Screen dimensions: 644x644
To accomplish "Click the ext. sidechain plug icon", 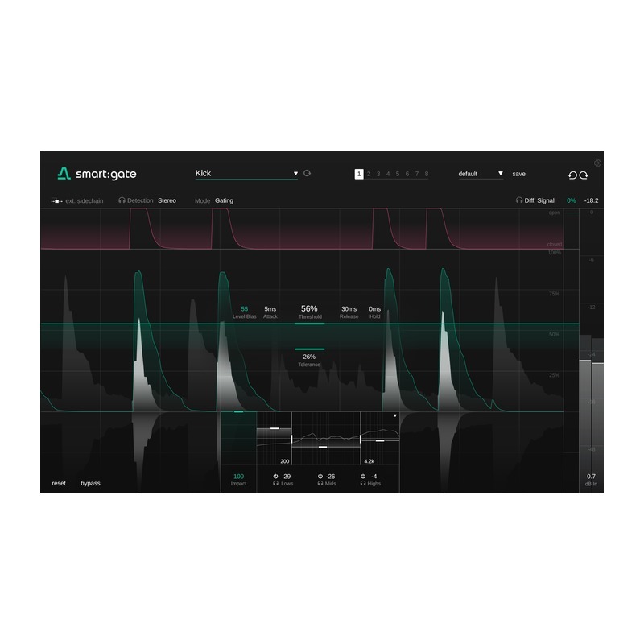I will tap(56, 201).
